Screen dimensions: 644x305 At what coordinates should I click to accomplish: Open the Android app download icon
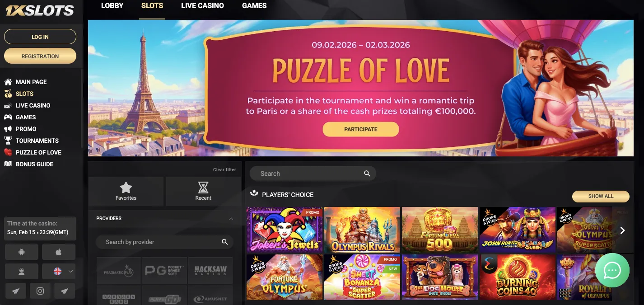22,252
